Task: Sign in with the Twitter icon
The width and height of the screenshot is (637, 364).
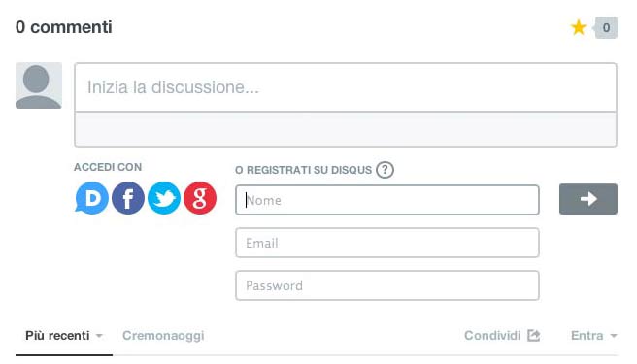Action: 164,198
